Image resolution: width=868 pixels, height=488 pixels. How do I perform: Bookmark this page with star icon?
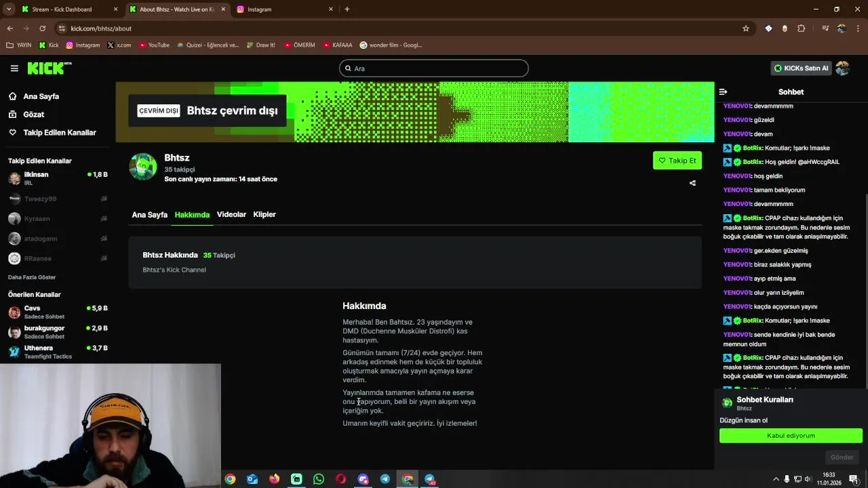746,28
